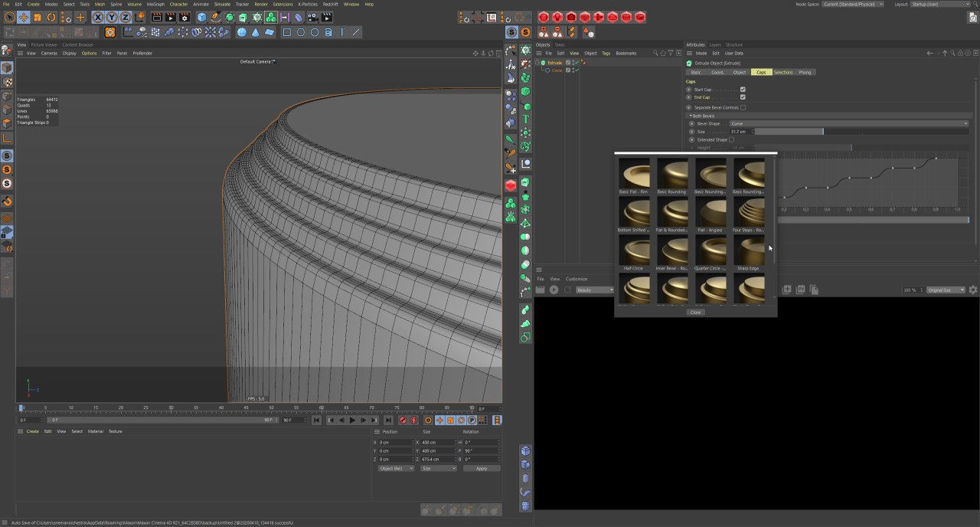Switch to the Phong tab
Screen dimensions: 980x527
tap(805, 72)
